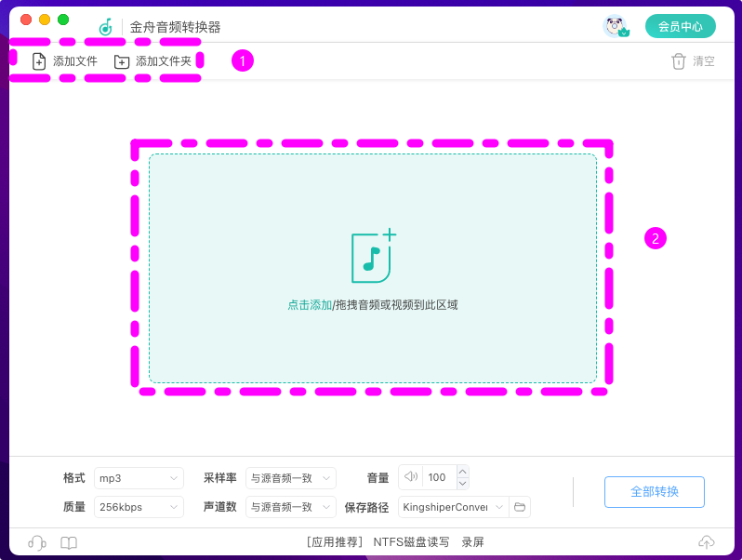Click the 清空 text label

[x=704, y=61]
